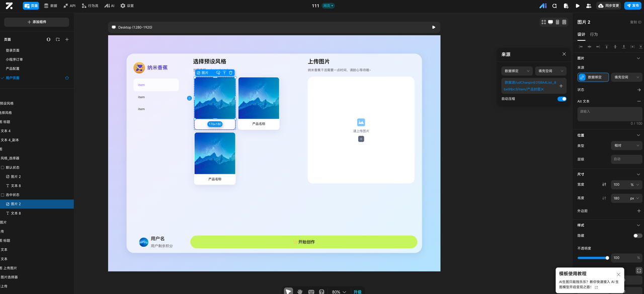
Task: Click the 添加组件 button
Action: pyautogui.click(x=37, y=22)
